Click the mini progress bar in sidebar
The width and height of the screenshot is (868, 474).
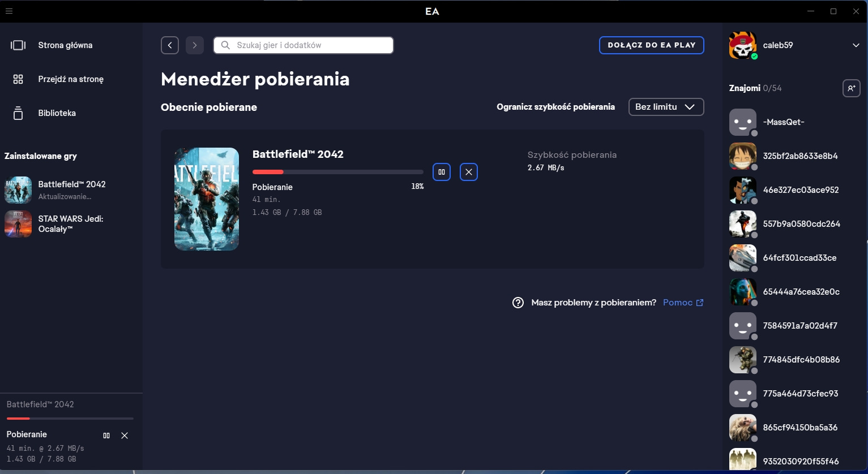point(70,419)
